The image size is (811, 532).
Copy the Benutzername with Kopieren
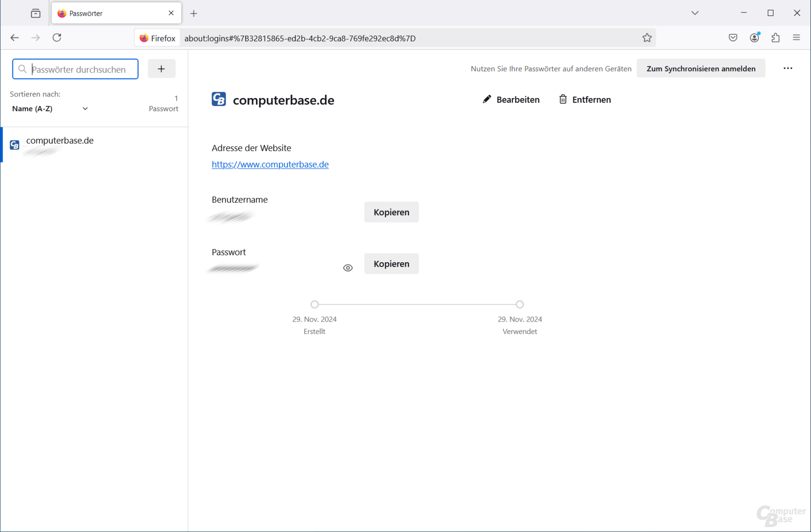click(391, 212)
